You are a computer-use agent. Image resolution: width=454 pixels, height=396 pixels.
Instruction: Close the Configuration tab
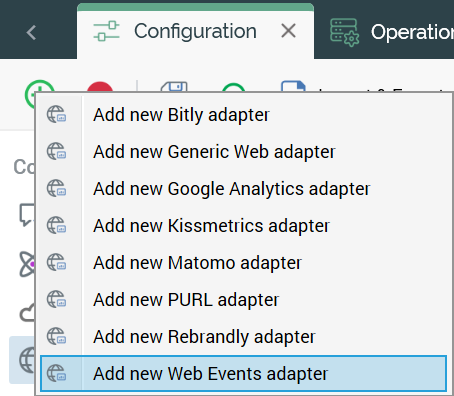[288, 31]
